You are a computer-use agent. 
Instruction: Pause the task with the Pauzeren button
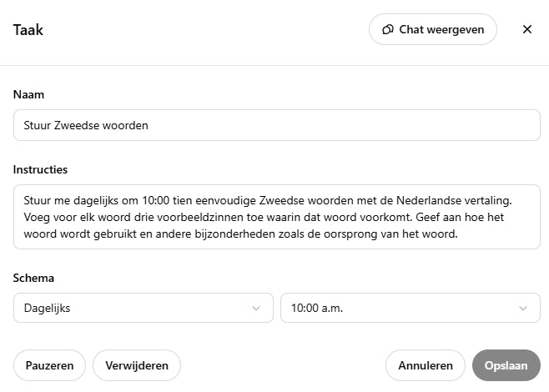49,365
